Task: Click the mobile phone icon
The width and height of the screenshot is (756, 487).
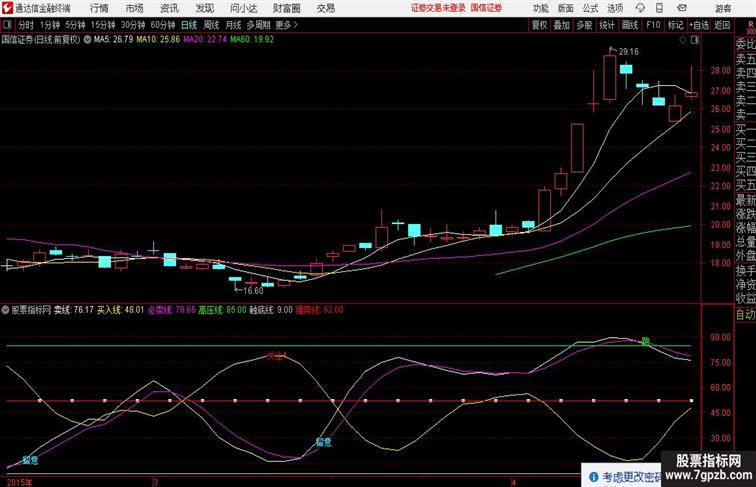Action: click(x=660, y=8)
